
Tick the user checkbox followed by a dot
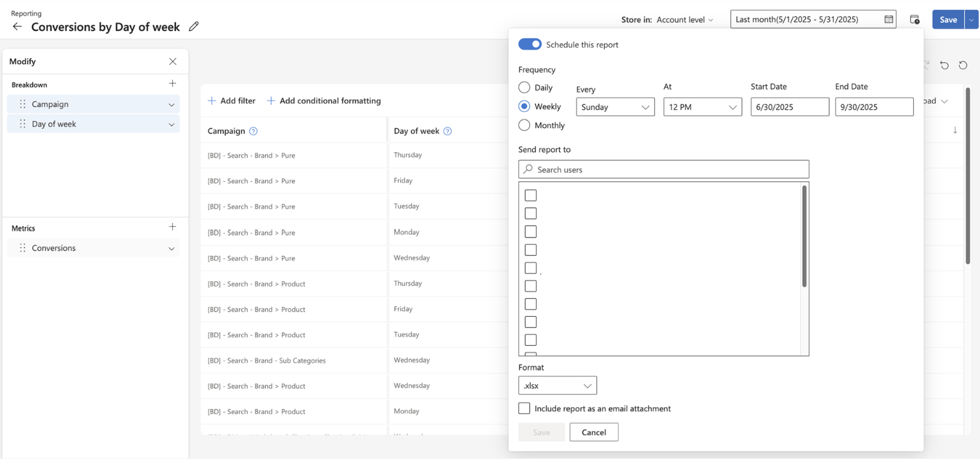(x=531, y=268)
